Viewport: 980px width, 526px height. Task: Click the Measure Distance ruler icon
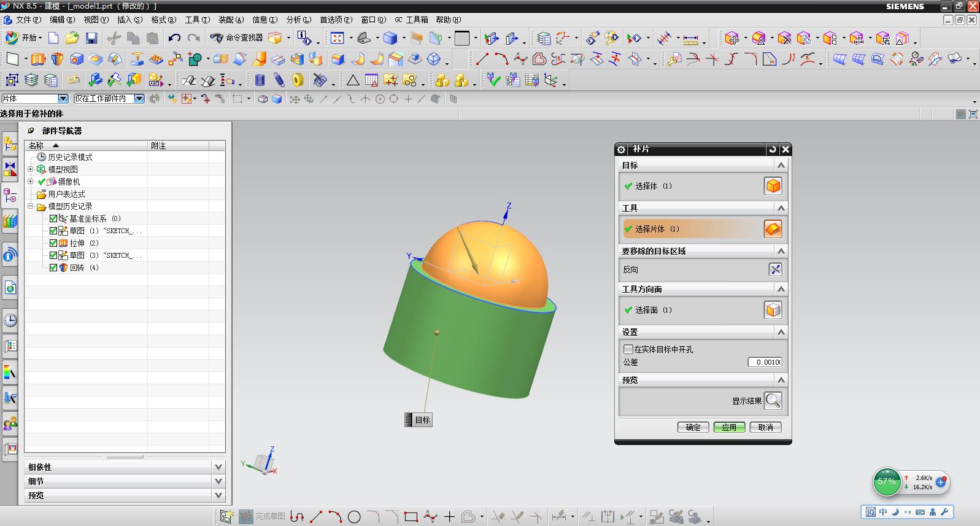pos(691,39)
